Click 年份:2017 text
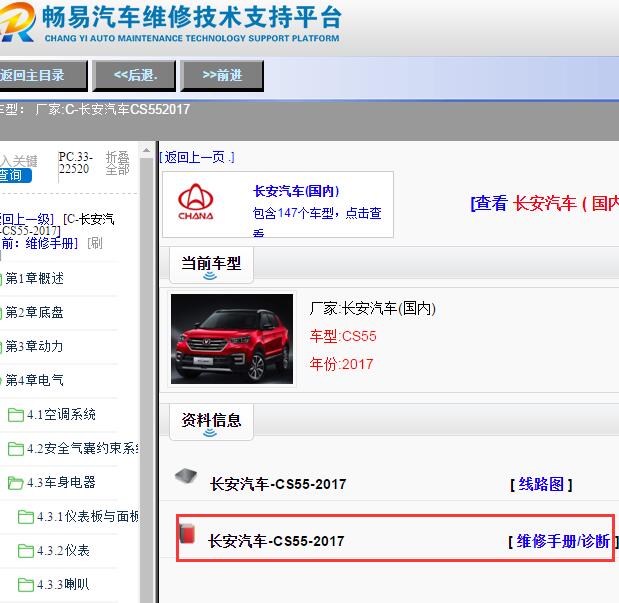The image size is (619, 603). [341, 364]
